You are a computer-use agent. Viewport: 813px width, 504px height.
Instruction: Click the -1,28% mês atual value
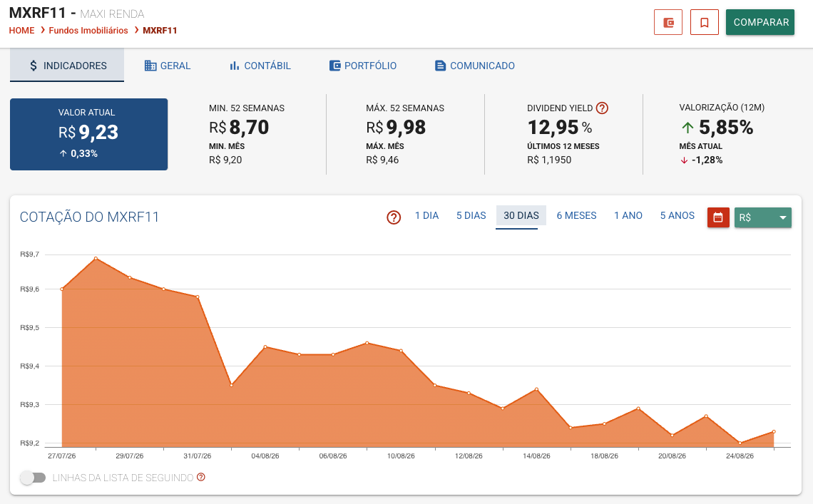707,160
